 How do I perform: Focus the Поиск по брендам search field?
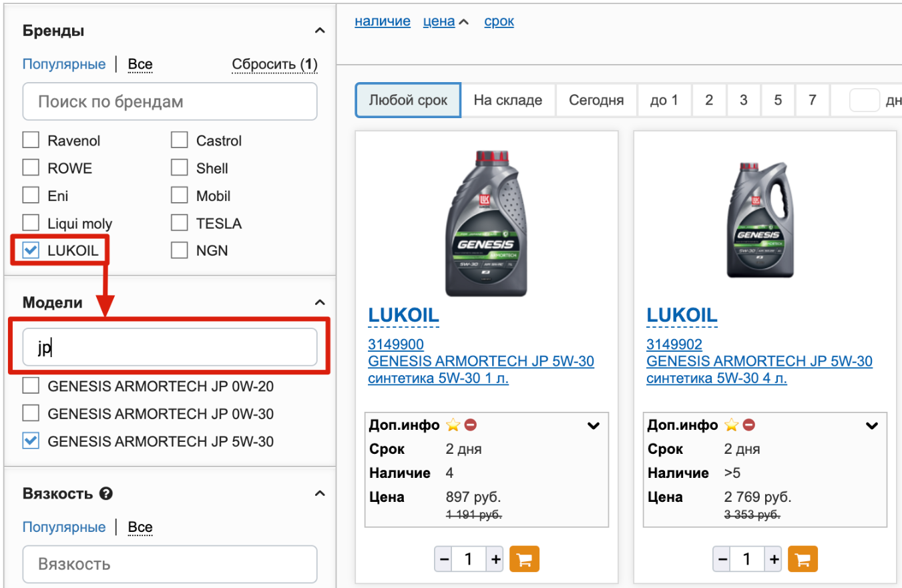pos(170,101)
